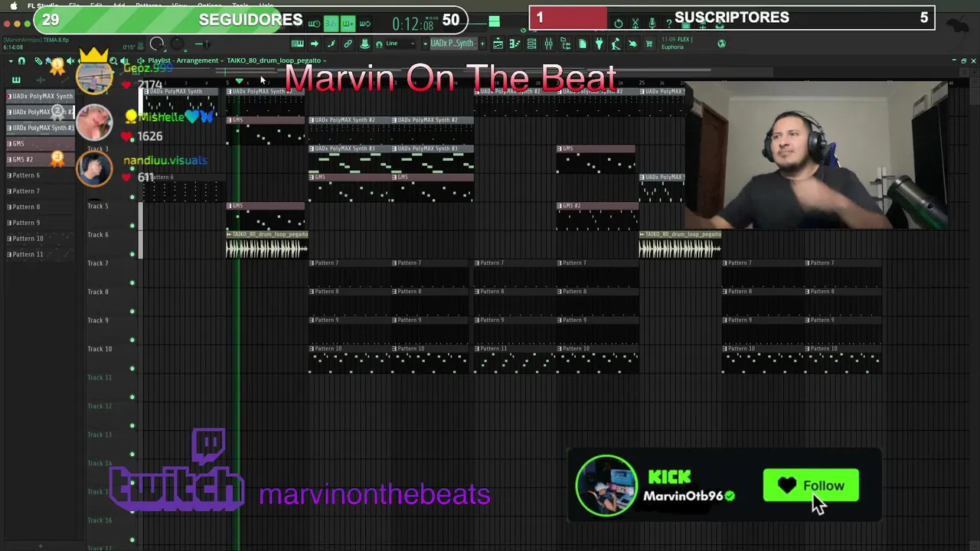
Task: Select Pattern 10 in the pattern picker
Action: [x=41, y=239]
